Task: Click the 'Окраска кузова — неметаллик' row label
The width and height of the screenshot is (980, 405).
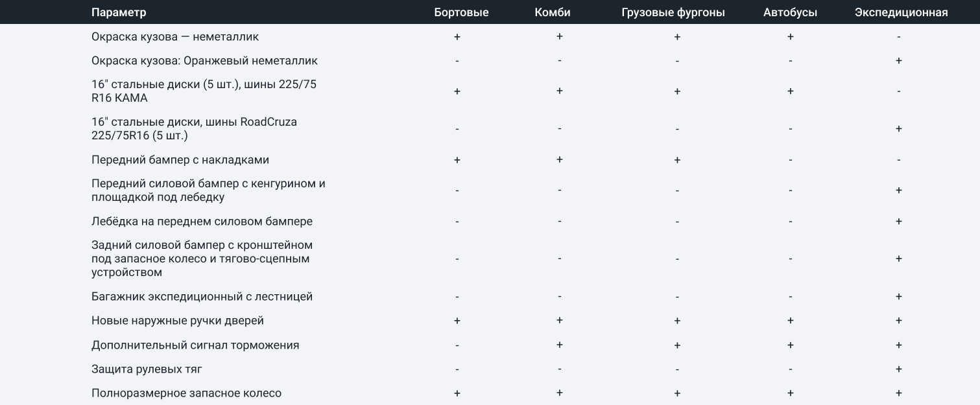Action: [175, 37]
